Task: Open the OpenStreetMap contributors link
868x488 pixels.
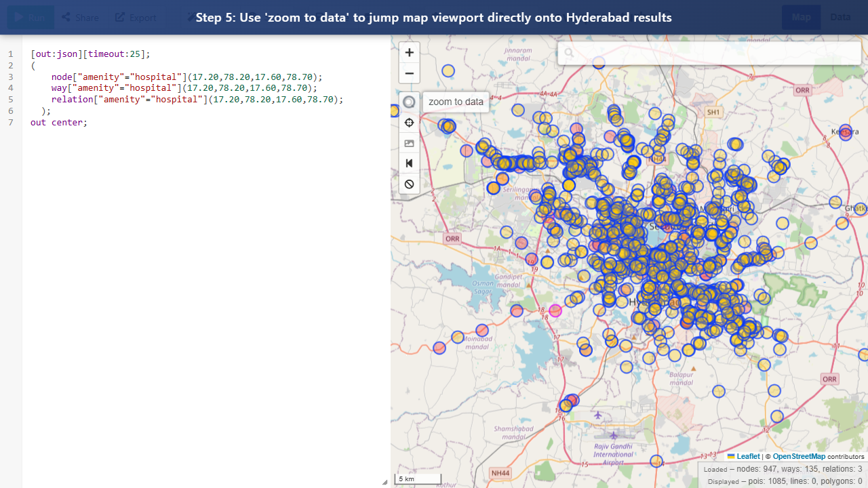Action: click(x=799, y=456)
